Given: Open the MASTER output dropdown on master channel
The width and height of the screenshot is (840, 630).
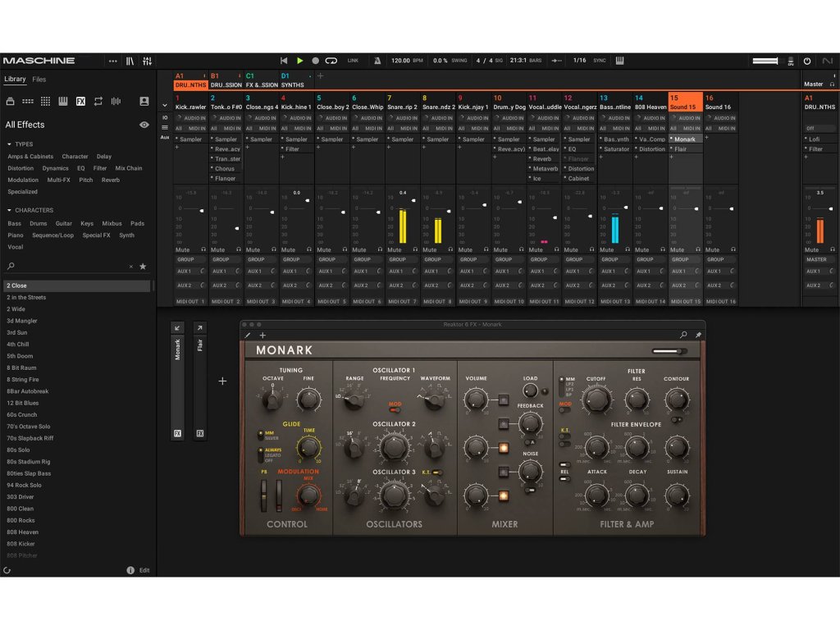Looking at the screenshot, I should tap(819, 259).
